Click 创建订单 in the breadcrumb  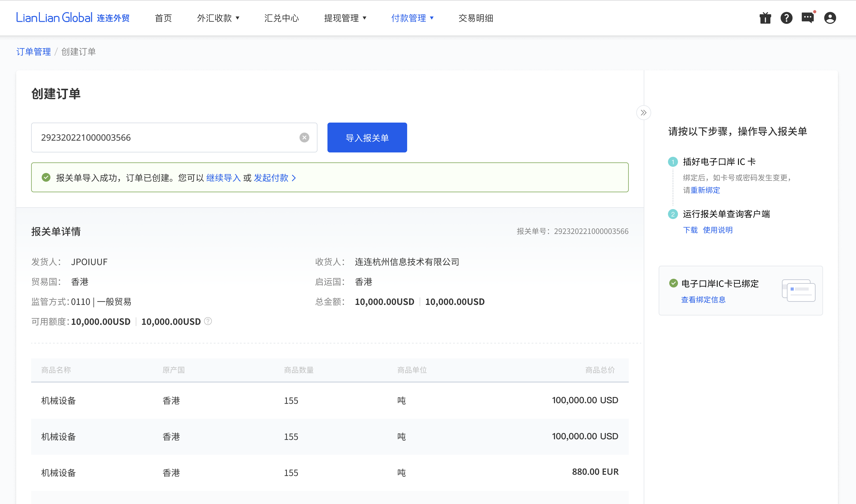click(x=78, y=52)
